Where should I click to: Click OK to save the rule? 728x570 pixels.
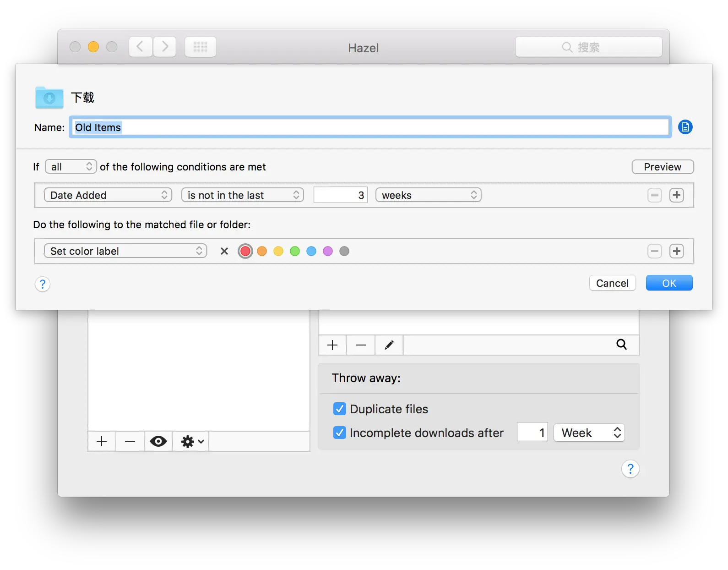[669, 283]
